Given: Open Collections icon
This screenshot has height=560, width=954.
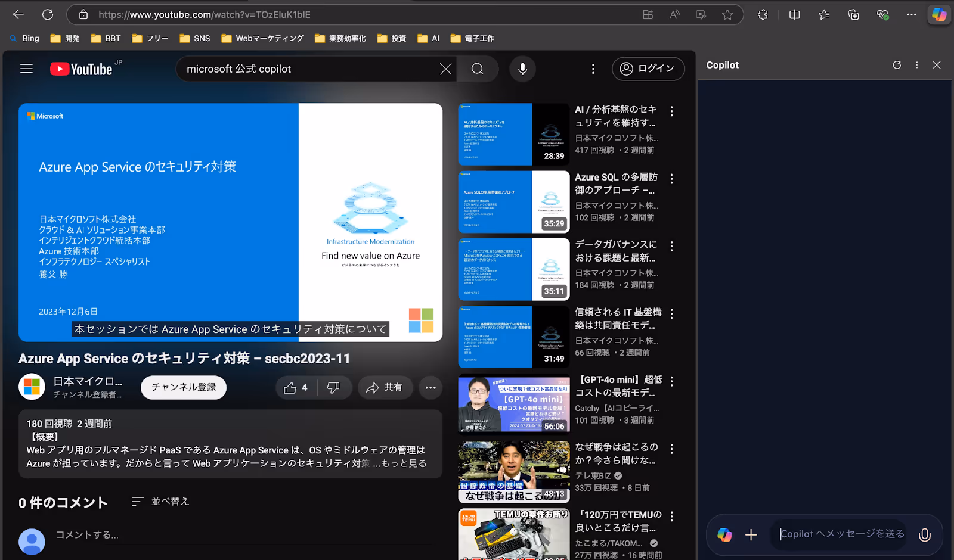Looking at the screenshot, I should click(853, 14).
